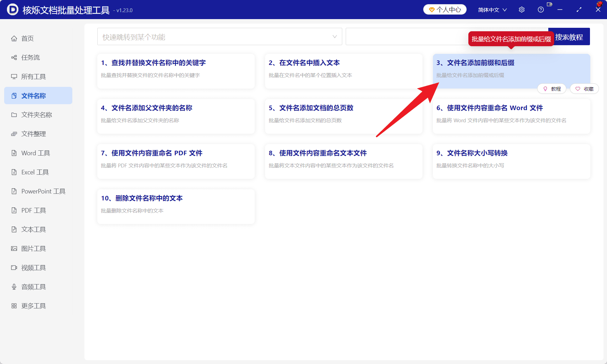Select 文件整理 label in sidebar
This screenshot has width=607, height=364.
point(34,134)
